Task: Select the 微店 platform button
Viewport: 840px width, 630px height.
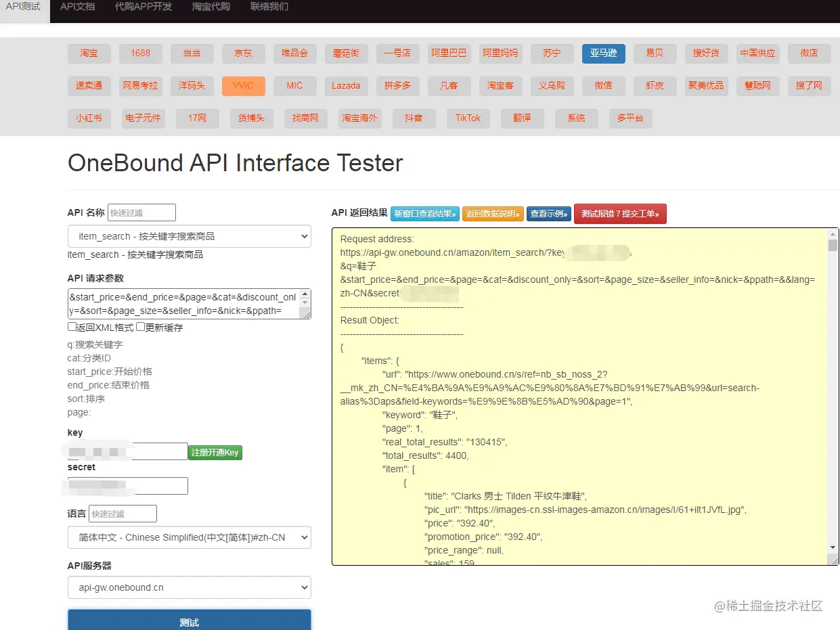Action: pos(810,53)
